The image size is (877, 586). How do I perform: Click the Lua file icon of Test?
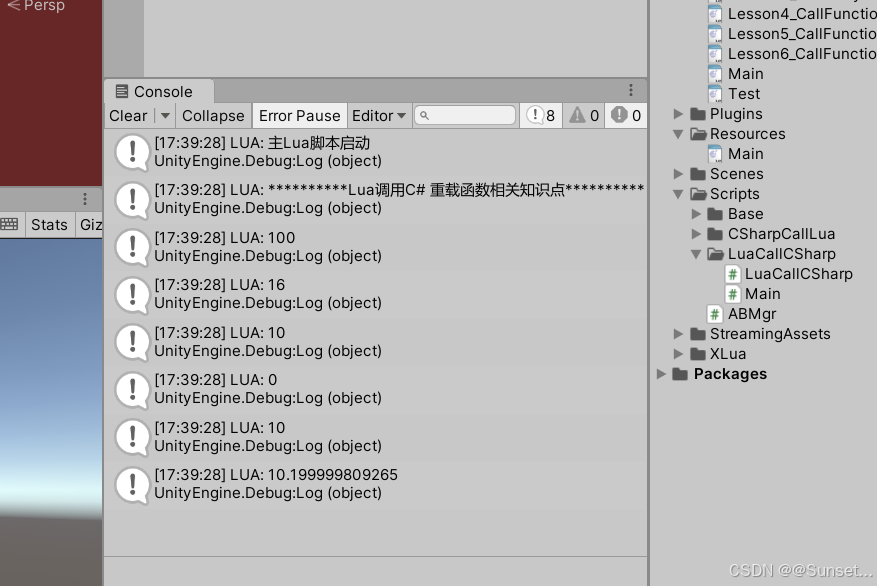(715, 94)
